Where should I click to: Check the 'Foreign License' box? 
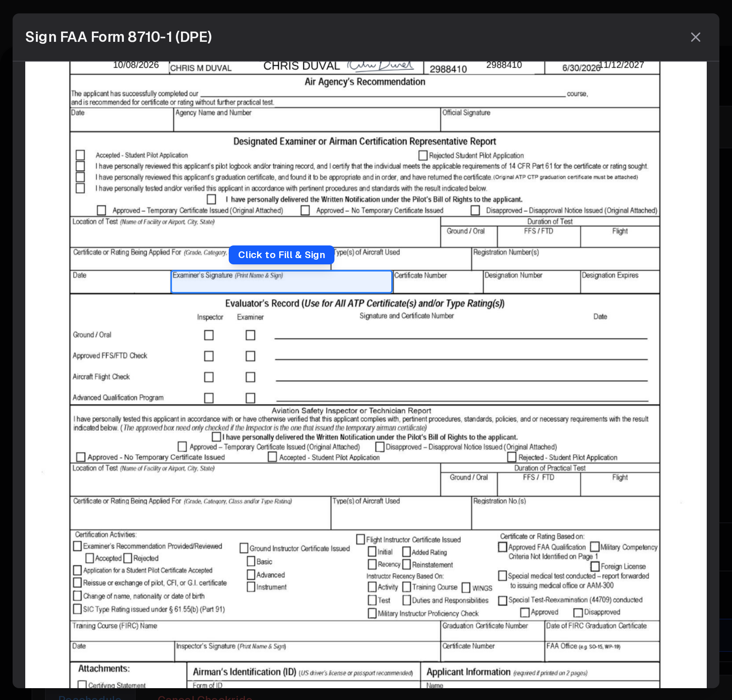point(595,566)
